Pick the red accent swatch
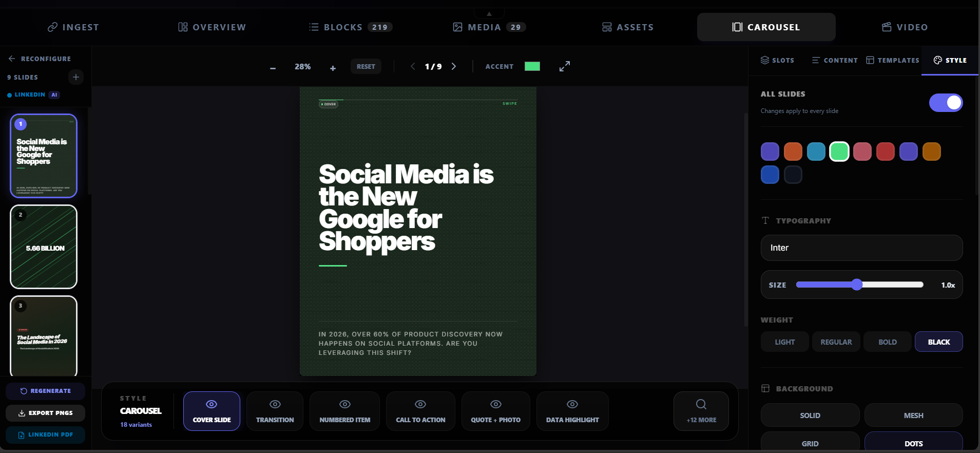 pyautogui.click(x=886, y=152)
